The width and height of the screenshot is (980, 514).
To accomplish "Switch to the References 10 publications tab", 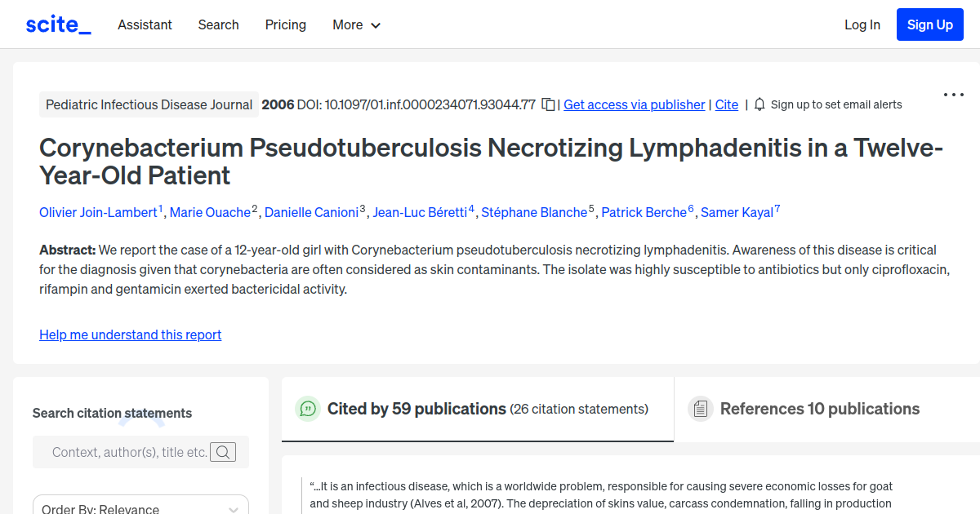I will tap(819, 408).
